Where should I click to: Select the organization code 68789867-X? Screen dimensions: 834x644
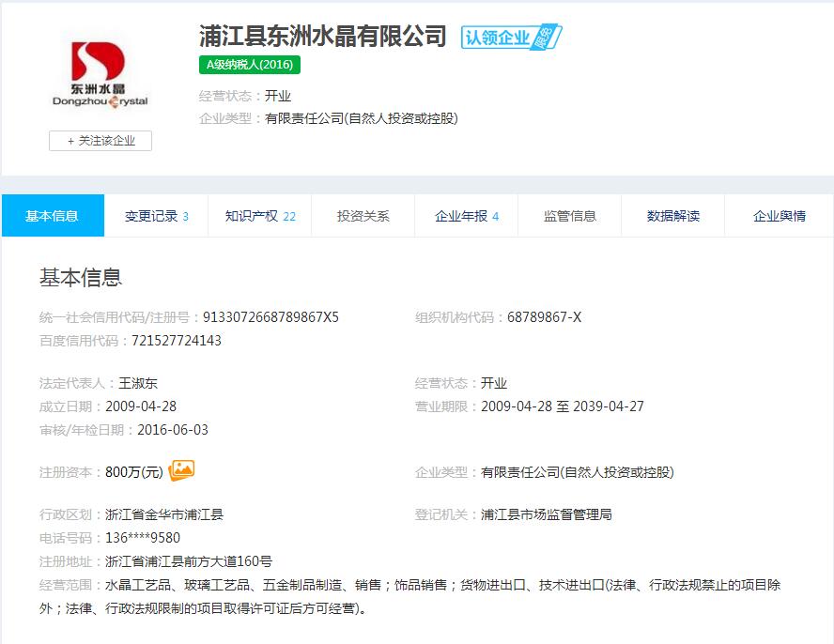(544, 317)
